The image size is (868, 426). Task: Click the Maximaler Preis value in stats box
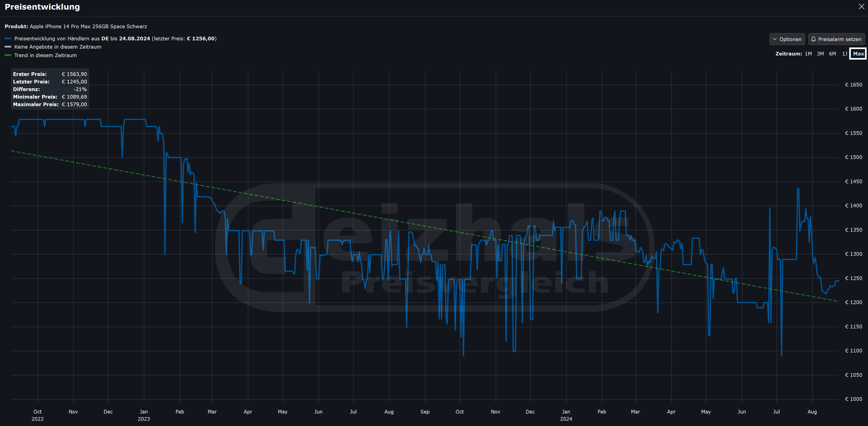(74, 104)
